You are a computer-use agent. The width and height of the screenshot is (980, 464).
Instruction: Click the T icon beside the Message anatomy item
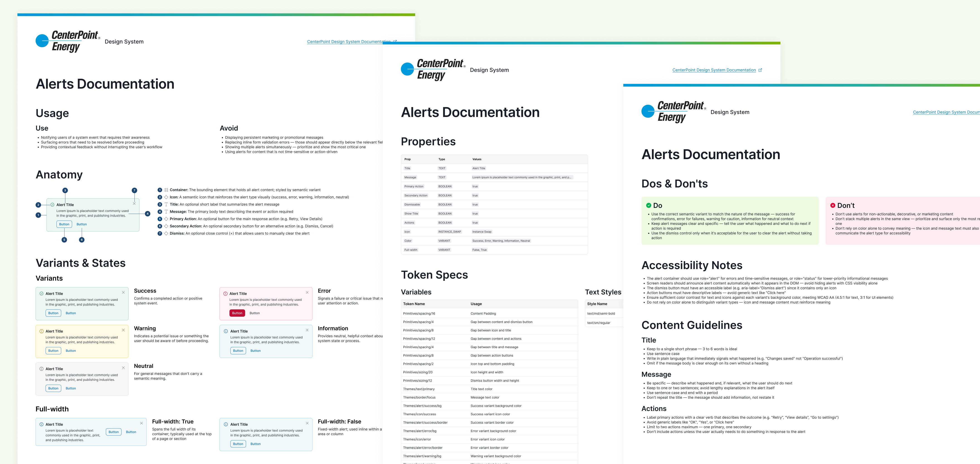pos(166,212)
